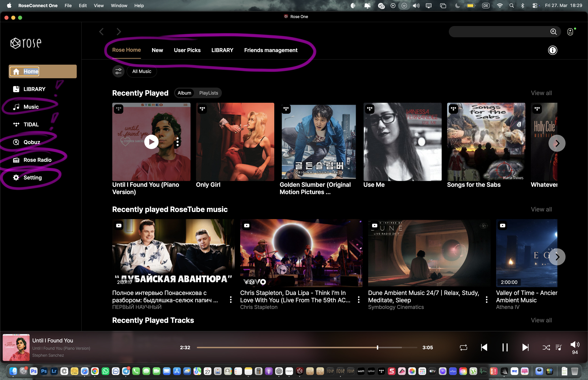588x380 pixels.
Task: Click View all for Recently Played
Action: coord(541,93)
